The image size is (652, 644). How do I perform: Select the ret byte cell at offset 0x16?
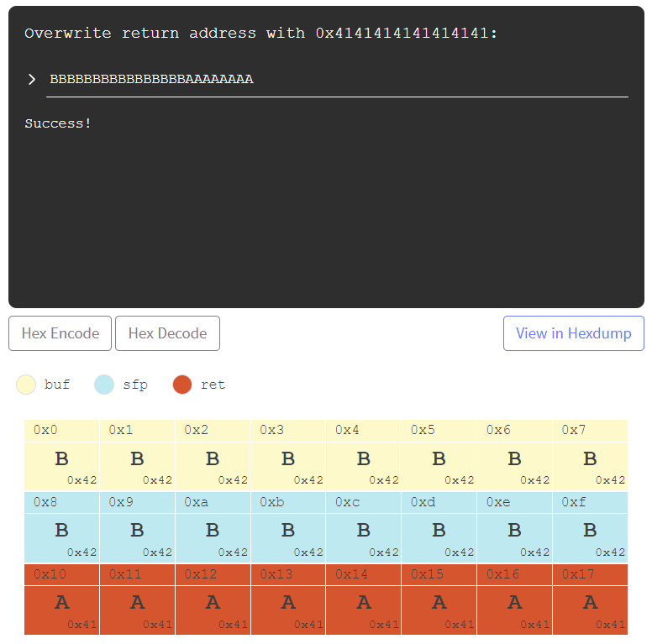[515, 599]
